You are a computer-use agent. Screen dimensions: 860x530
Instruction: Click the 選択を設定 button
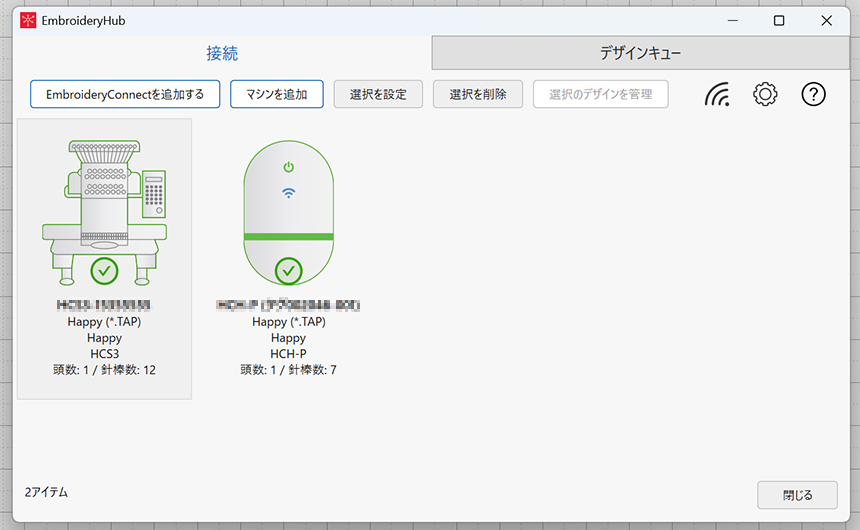378,94
